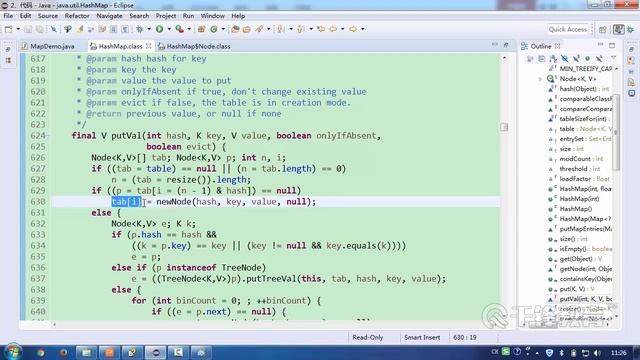Click the Chrome taskbar icon
Image resolution: width=640 pixels, height=360 pixels.
[x=40, y=353]
